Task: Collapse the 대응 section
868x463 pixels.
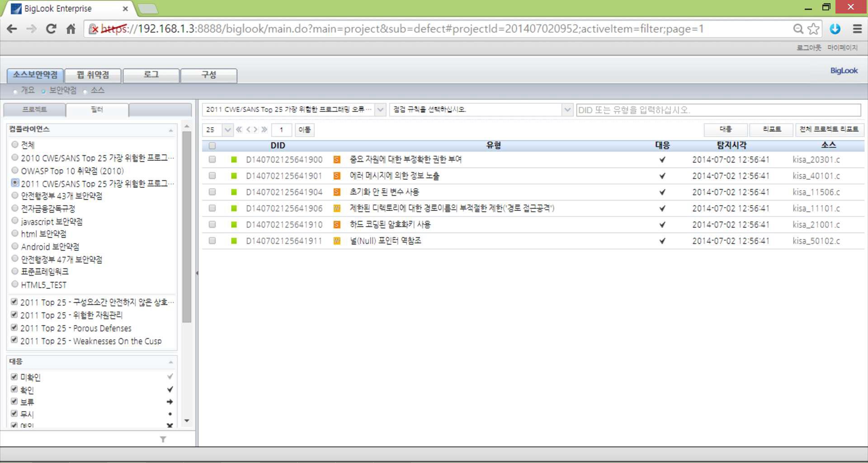Action: point(170,362)
